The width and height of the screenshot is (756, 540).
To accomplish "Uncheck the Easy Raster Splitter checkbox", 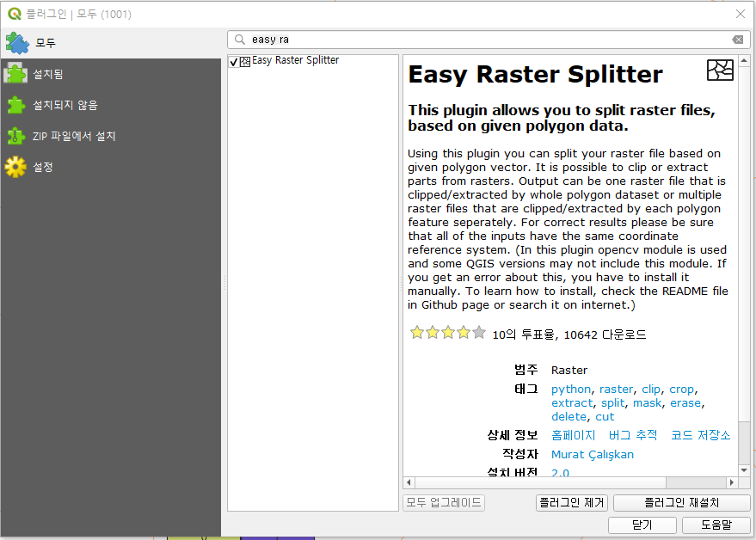I will click(x=233, y=60).
